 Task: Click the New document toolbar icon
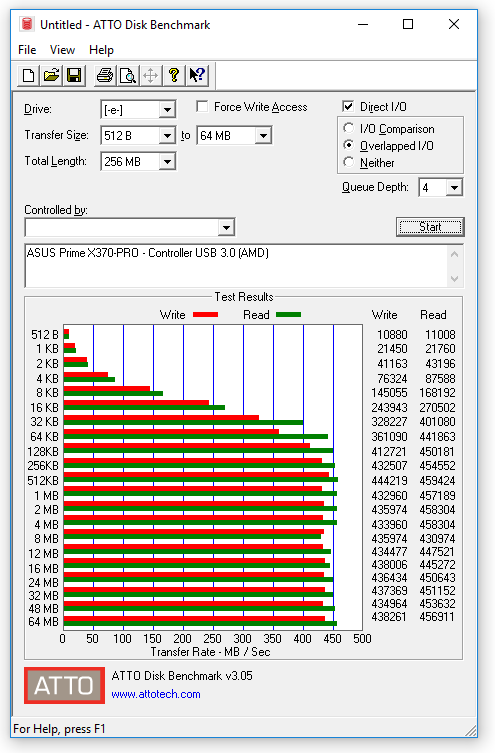(x=28, y=75)
